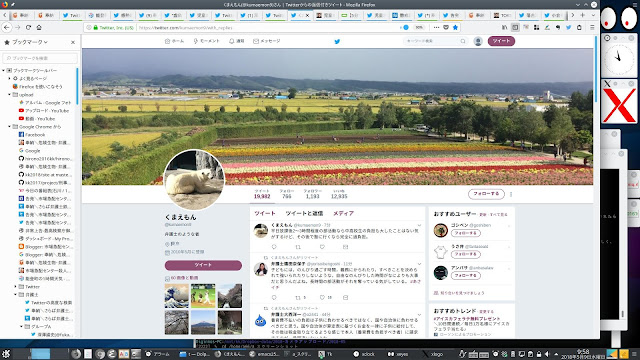Click the Twitter bird logo in the page header
640x360 pixels.
pyautogui.click(x=337, y=41)
